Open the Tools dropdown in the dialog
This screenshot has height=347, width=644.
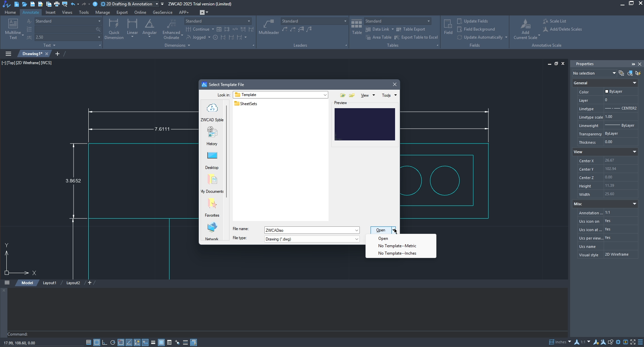point(389,95)
